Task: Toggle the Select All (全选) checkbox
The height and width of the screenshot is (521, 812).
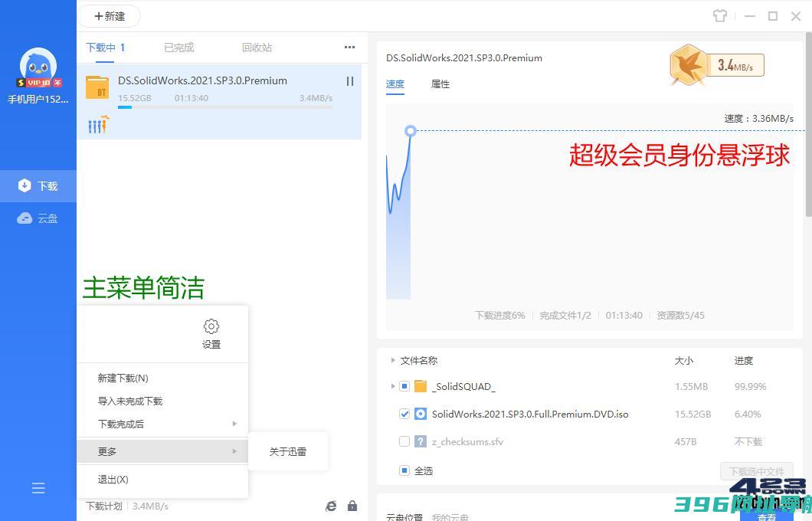Action: pos(404,470)
